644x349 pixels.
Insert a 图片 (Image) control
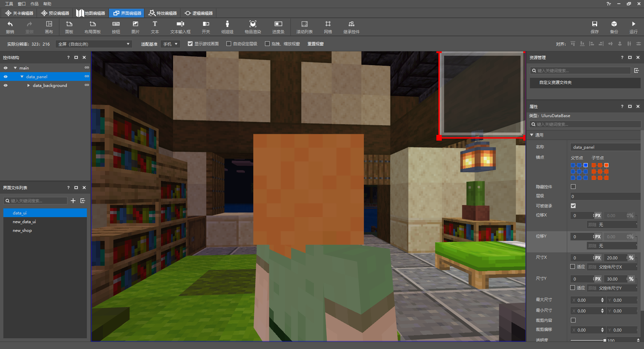coord(136,27)
